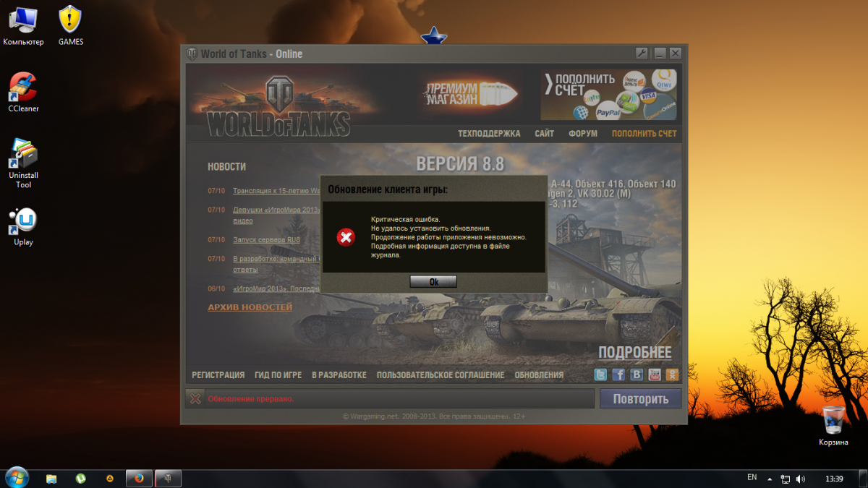Screen dimensions: 868x488
Task: Open Uninstall Tool desktop shortcut
Action: pos(23,163)
